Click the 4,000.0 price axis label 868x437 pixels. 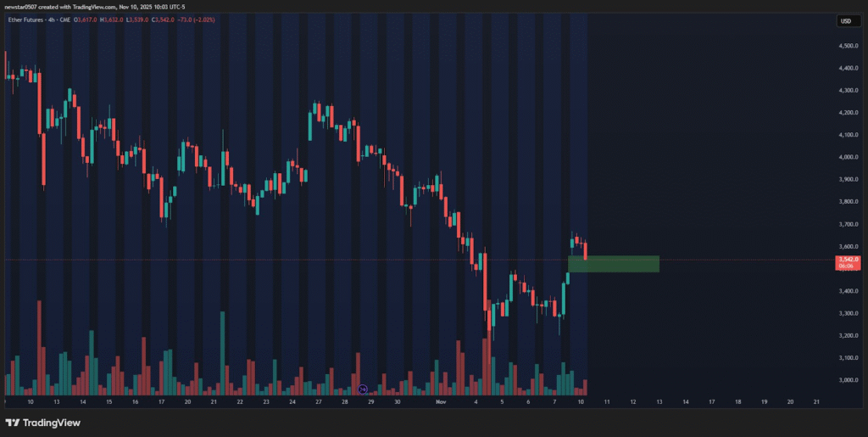[x=845, y=157]
